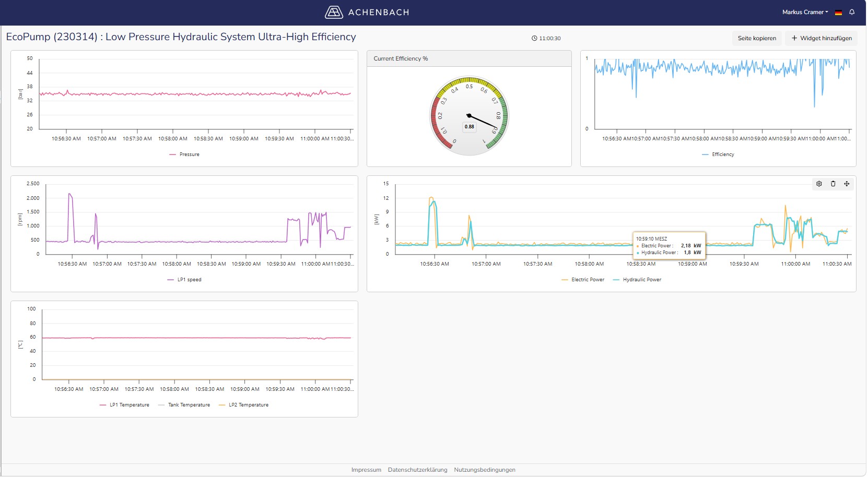868x478 pixels.
Task: Open the notifications bell
Action: pyautogui.click(x=852, y=12)
